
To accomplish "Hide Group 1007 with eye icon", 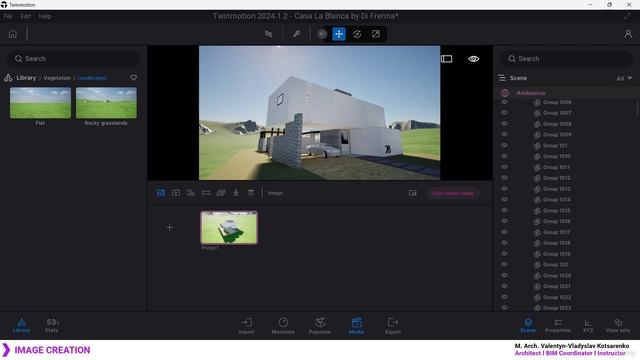I will click(x=504, y=113).
